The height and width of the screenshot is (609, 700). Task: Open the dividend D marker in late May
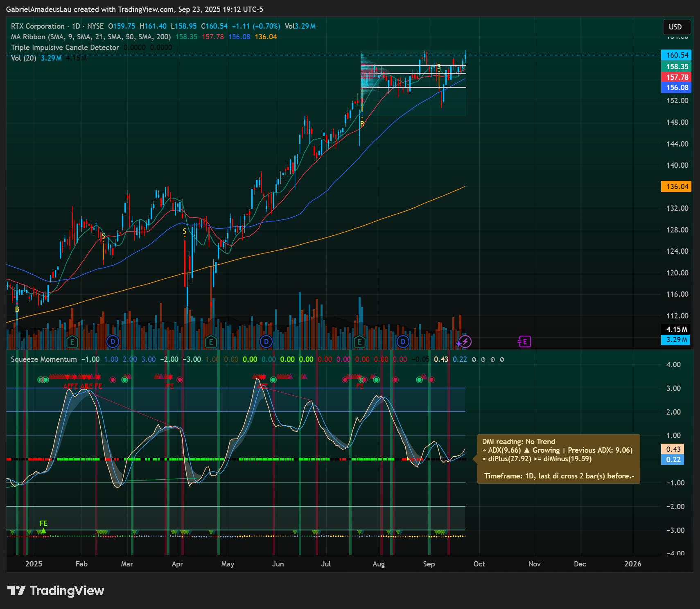[x=266, y=341]
